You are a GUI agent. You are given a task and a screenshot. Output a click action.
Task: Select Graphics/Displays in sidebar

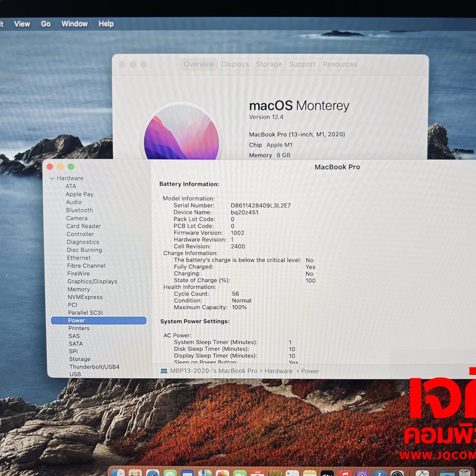pyautogui.click(x=92, y=281)
